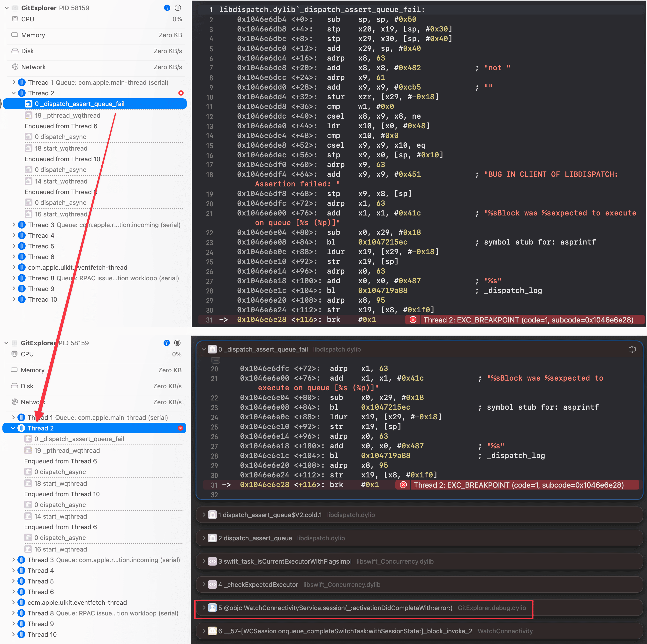Screen dimensions: 647x644
Task: Click the blue gauge icon in the lower GitExplorer header
Action: coord(166,343)
